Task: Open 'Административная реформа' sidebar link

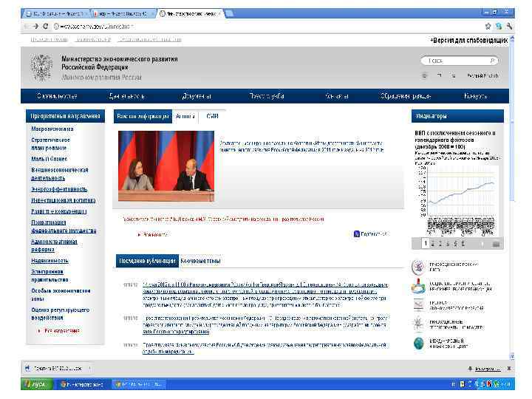Action: pos(54,245)
